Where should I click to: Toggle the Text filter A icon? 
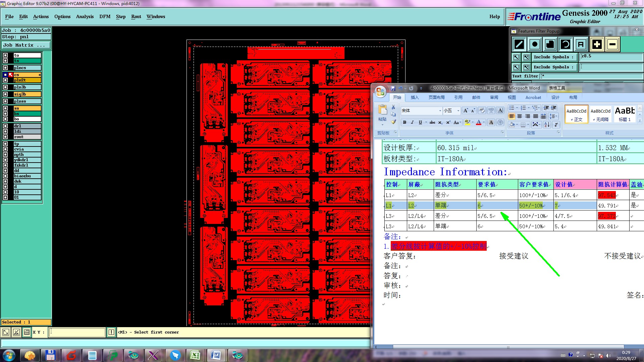pyautogui.click(x=581, y=44)
